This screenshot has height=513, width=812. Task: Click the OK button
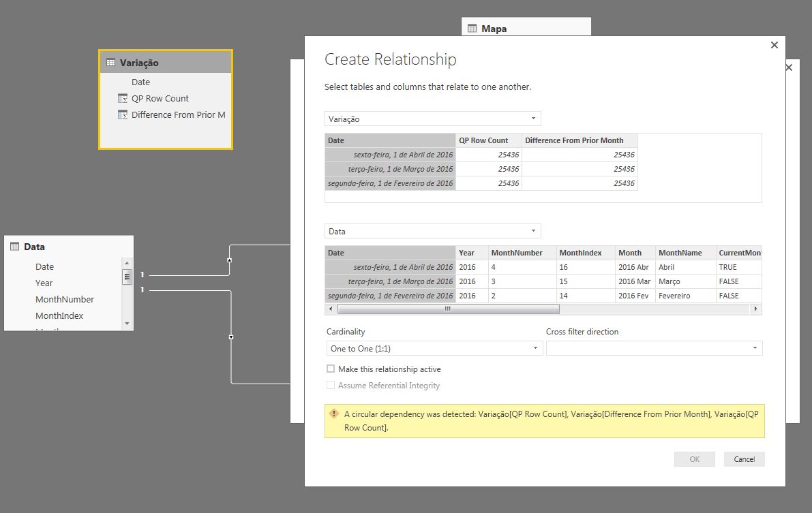tap(695, 459)
